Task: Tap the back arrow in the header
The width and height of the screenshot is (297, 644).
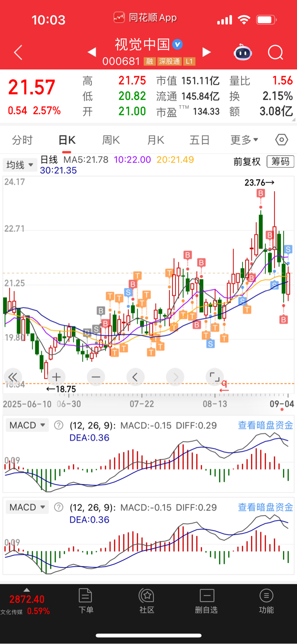Action: pyautogui.click(x=18, y=53)
